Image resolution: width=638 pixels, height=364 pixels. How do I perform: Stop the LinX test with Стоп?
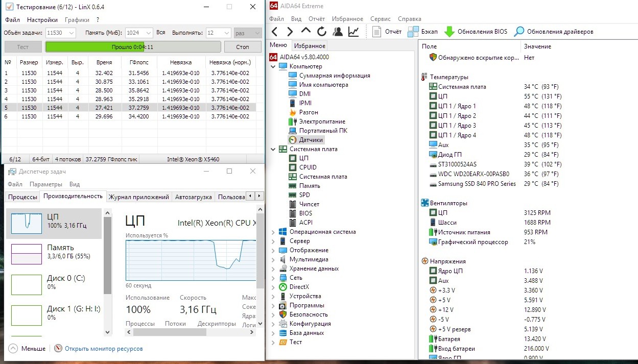coord(243,47)
